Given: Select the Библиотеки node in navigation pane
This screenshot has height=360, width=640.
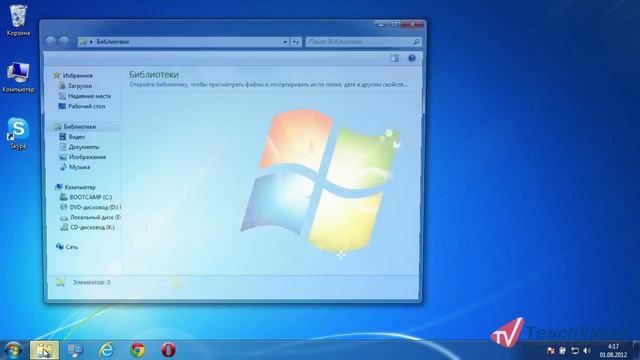Looking at the screenshot, I should tap(80, 127).
